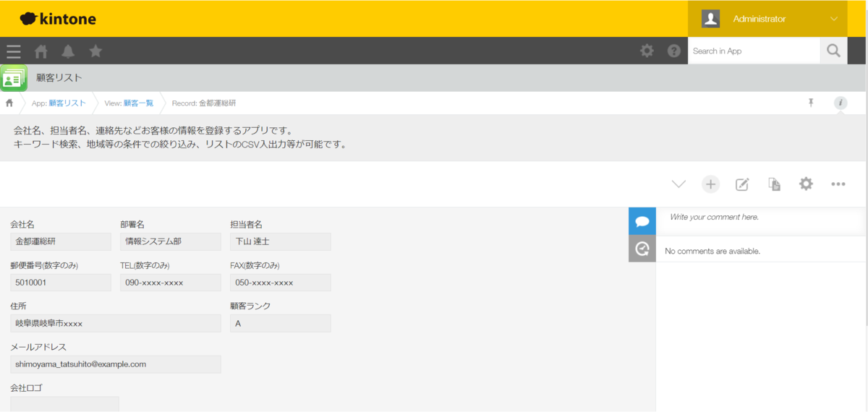Open the hamburger navigation menu
Screen dimensions: 868x412
click(x=14, y=51)
